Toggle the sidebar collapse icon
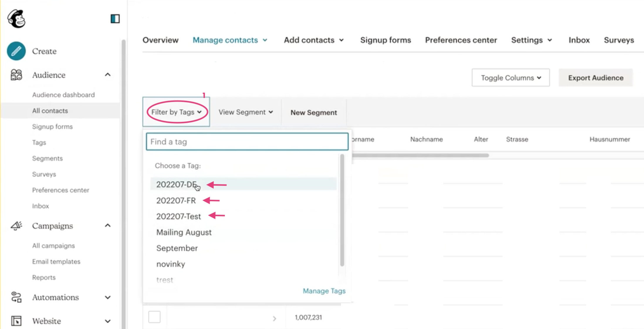The height and width of the screenshot is (329, 644). click(x=115, y=19)
